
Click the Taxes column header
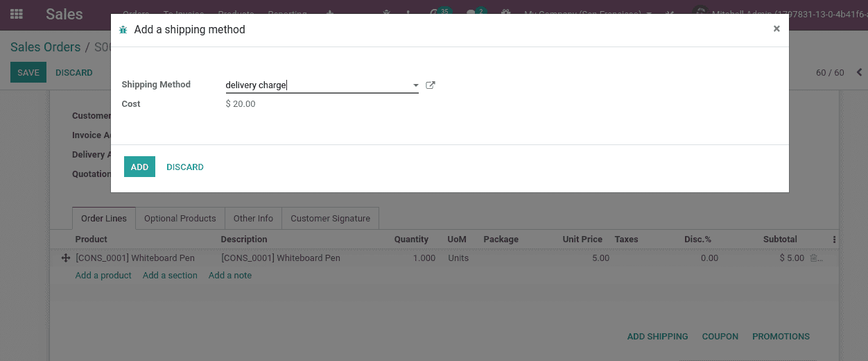point(626,240)
